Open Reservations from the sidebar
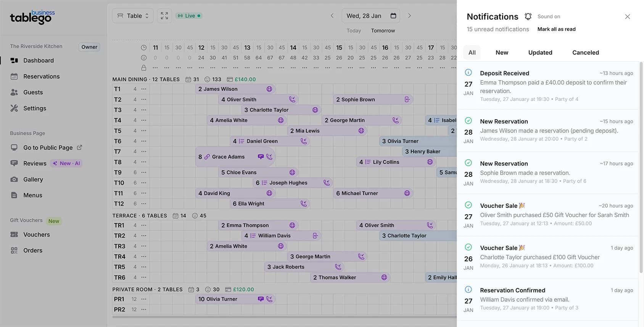 (41, 76)
